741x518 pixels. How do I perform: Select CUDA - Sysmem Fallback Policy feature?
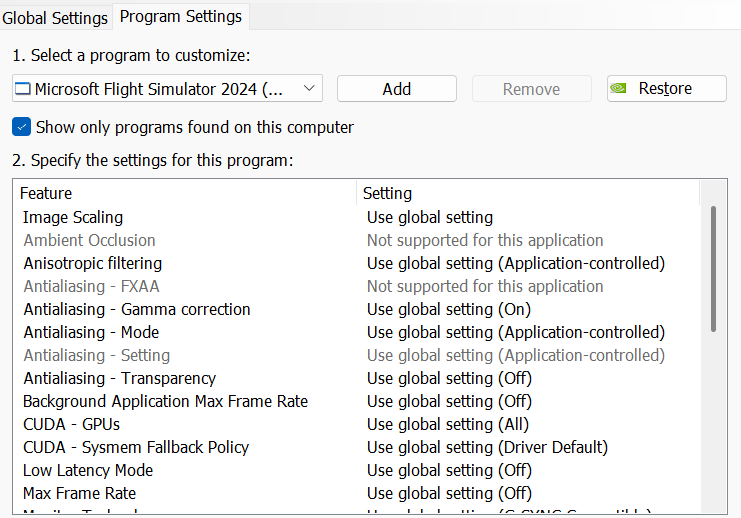point(136,447)
